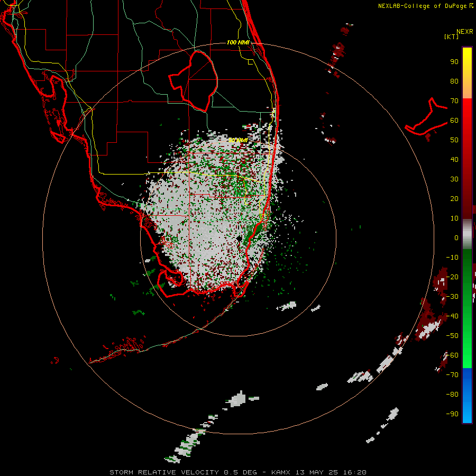Click the Storm Relative Velocity caption at bottom

[x=237, y=472]
